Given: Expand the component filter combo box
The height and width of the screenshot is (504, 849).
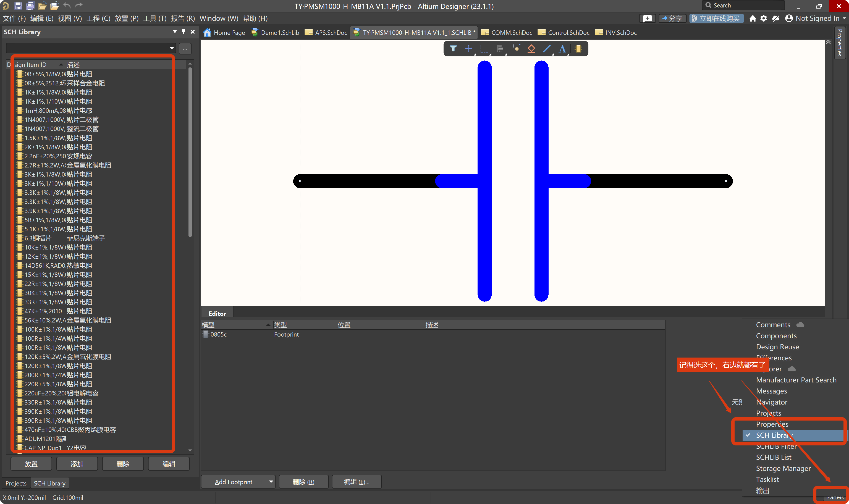Looking at the screenshot, I should coord(172,48).
